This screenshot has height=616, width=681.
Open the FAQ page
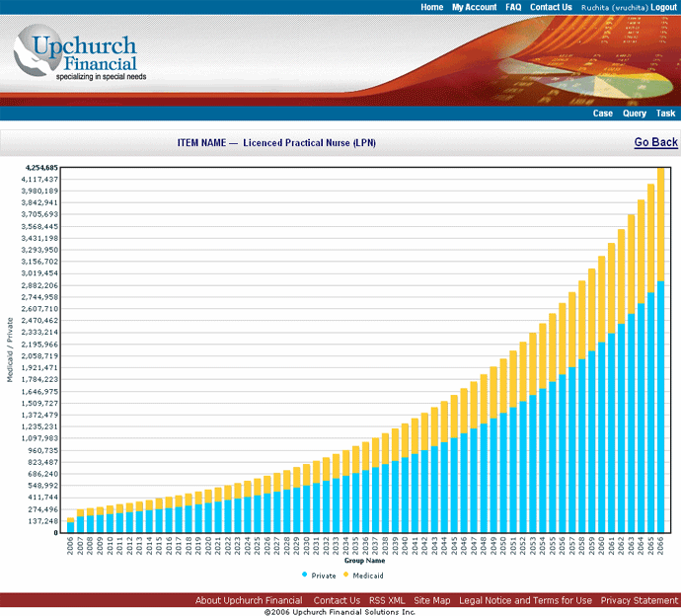pos(513,7)
